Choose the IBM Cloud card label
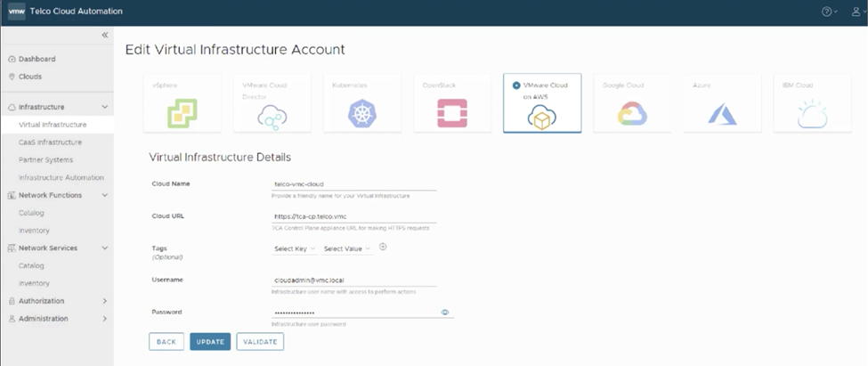The width and height of the screenshot is (868, 366). [x=797, y=85]
